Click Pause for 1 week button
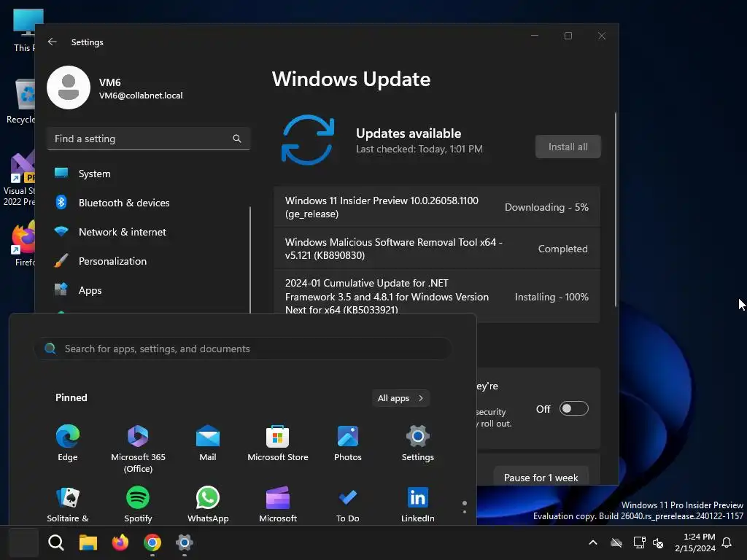The image size is (747, 560). (x=541, y=477)
